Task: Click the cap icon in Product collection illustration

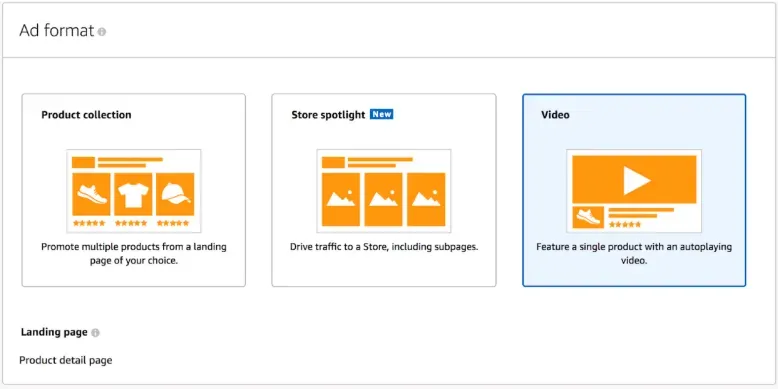Action: pos(175,194)
